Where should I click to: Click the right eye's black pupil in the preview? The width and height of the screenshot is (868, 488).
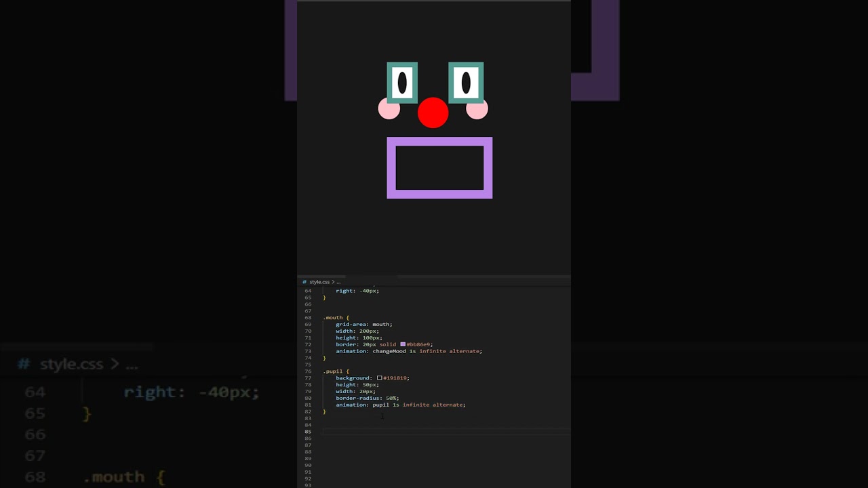point(466,83)
